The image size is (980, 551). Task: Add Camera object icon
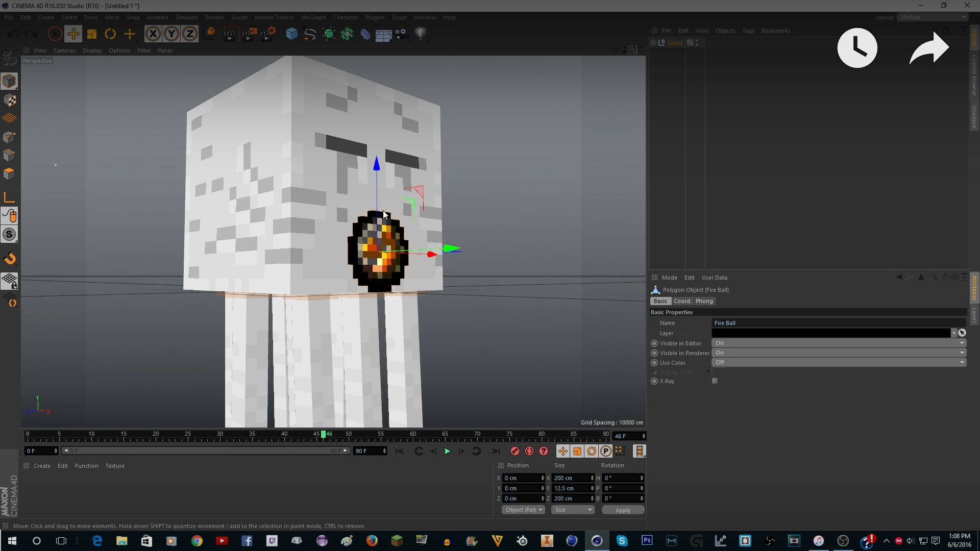tap(402, 34)
